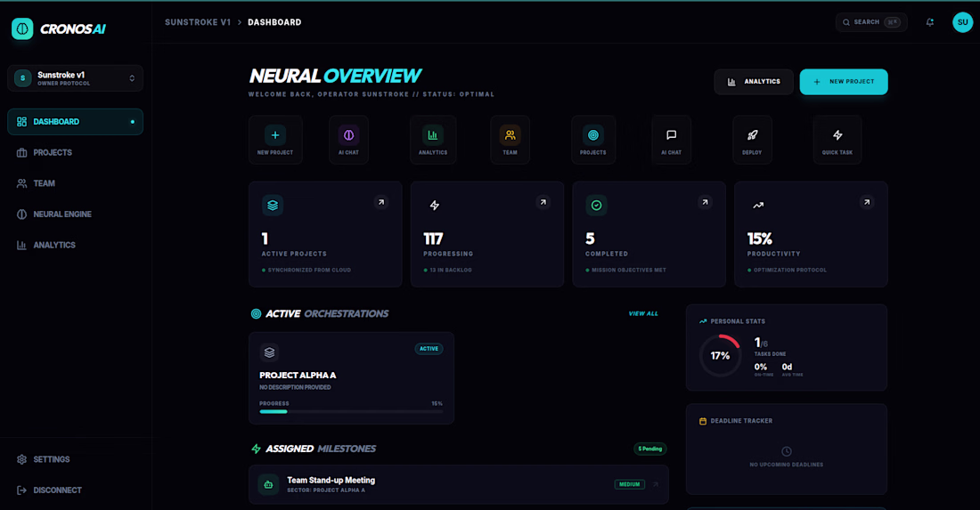Click the Deploy rocket tile
The height and width of the screenshot is (510, 980).
pos(752,140)
